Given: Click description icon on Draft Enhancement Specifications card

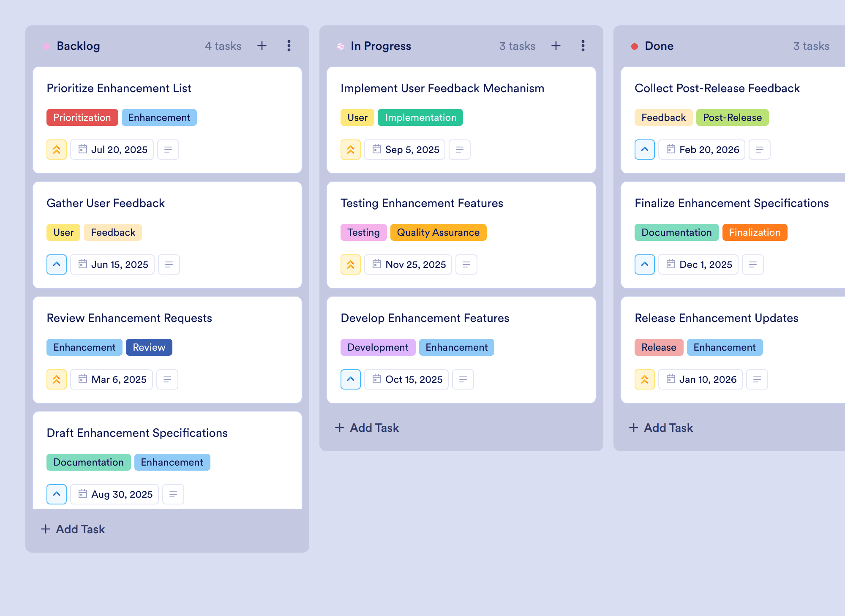Looking at the screenshot, I should coord(173,494).
